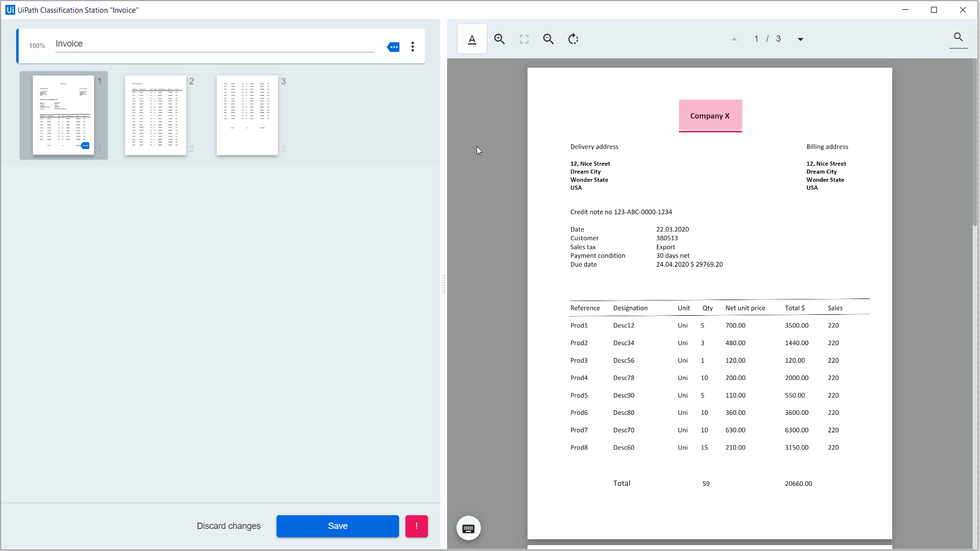Click the red exception report button
The image size is (980, 551).
tap(417, 526)
